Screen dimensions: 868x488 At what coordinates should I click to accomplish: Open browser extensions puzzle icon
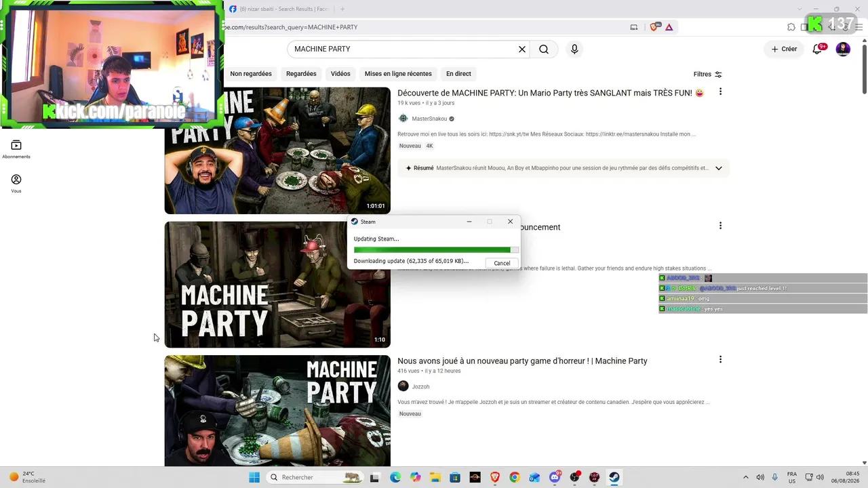point(791,27)
